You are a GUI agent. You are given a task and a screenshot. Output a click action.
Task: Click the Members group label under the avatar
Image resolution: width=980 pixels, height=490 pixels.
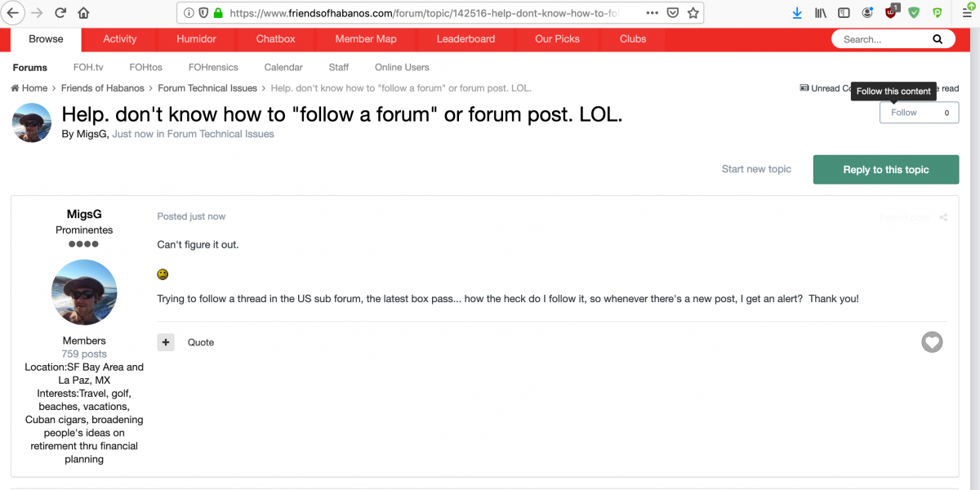coord(84,341)
